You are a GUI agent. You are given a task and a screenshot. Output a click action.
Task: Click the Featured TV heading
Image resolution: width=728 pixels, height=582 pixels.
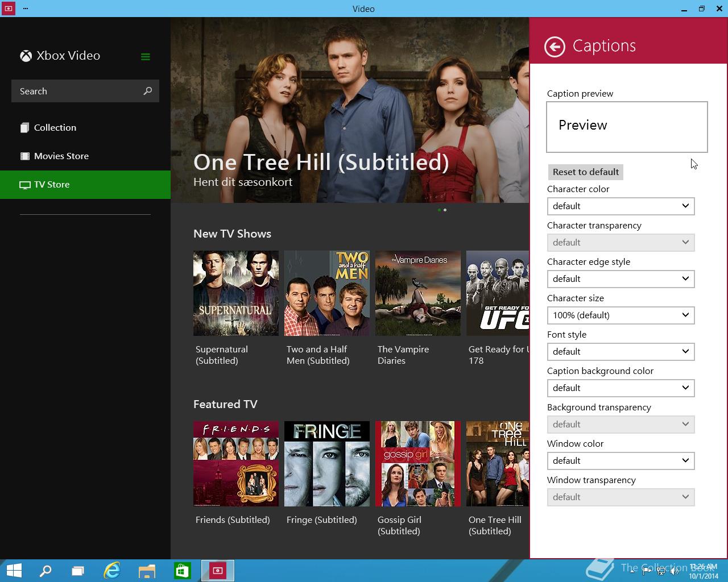coord(225,404)
